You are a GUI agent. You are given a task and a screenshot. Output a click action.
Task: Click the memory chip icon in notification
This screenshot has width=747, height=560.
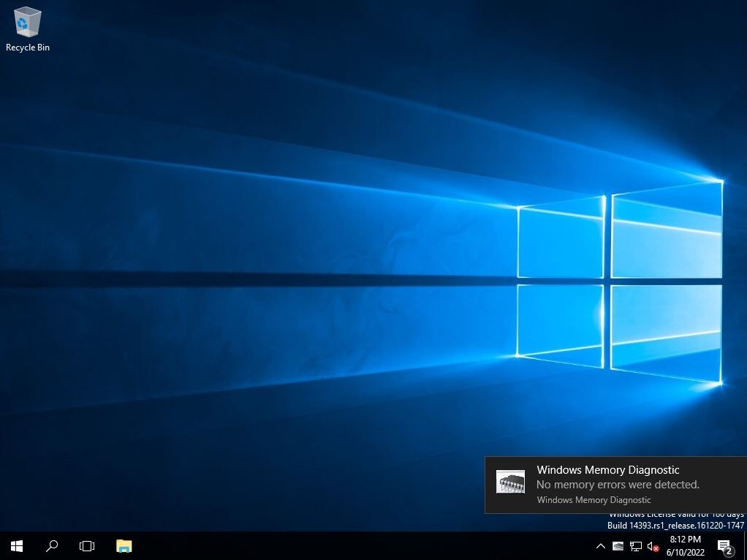click(510, 481)
